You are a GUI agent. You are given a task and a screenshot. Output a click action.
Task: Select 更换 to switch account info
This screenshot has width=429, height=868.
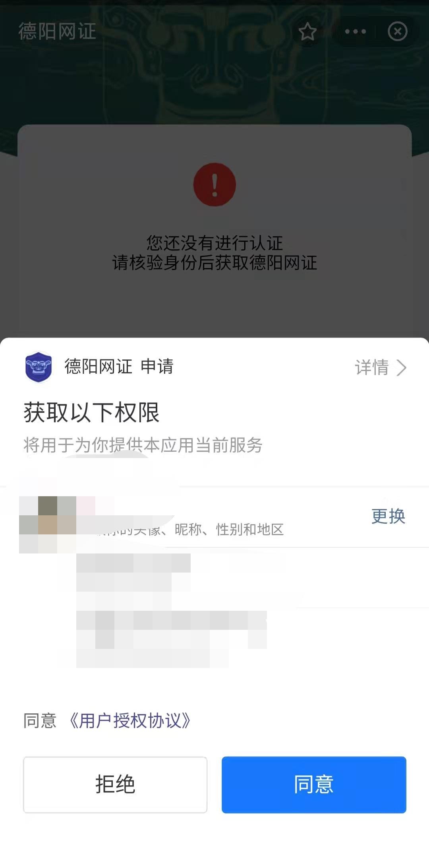tap(388, 516)
